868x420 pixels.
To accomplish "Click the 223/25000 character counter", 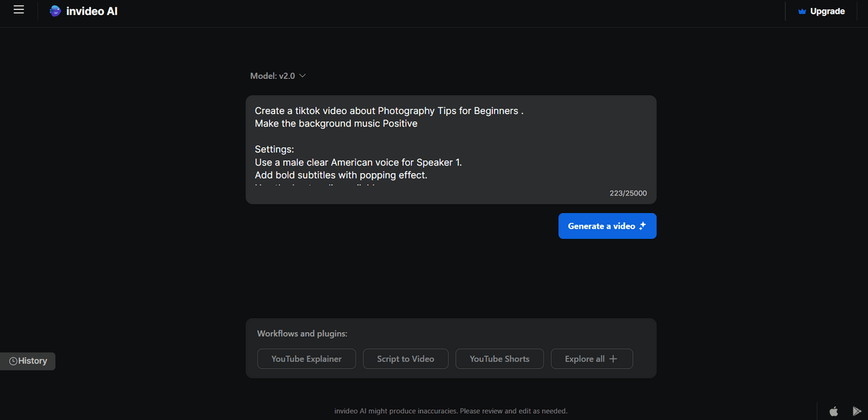I will pos(627,193).
